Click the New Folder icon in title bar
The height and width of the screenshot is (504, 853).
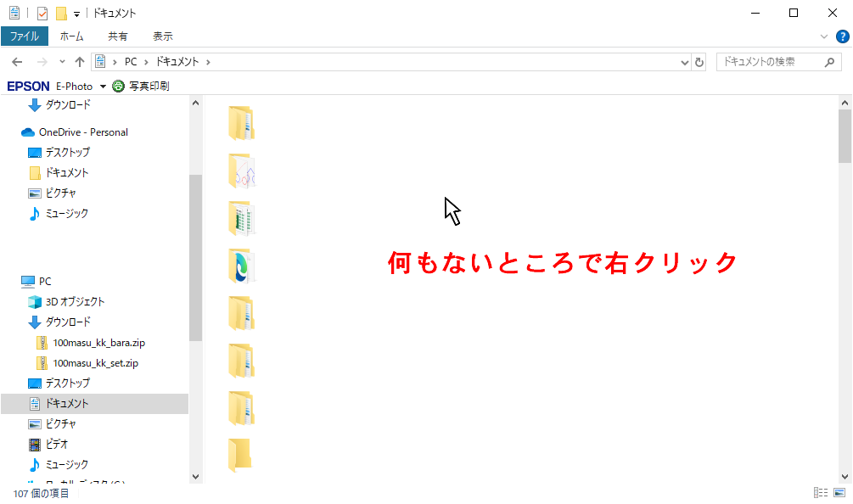point(61,13)
